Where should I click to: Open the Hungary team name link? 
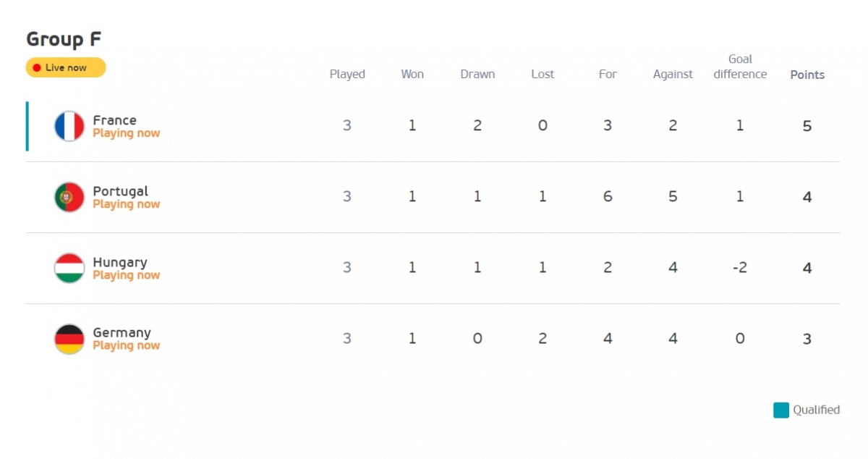119,262
